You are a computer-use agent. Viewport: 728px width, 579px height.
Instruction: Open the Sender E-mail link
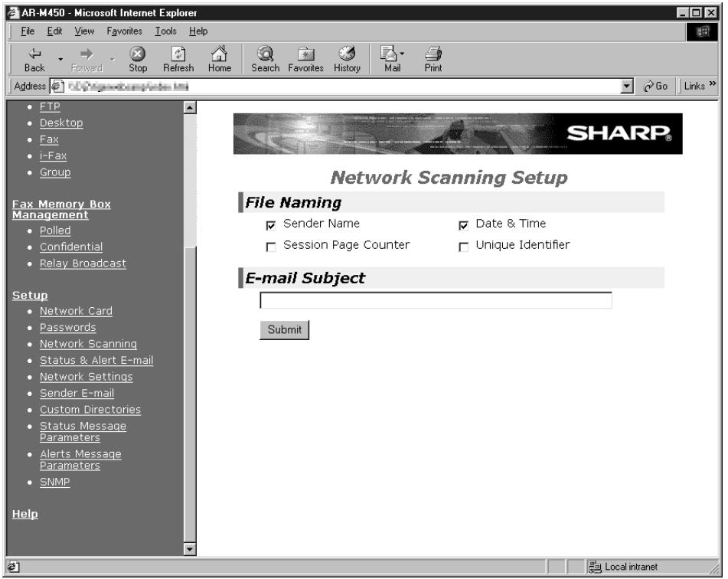(77, 393)
